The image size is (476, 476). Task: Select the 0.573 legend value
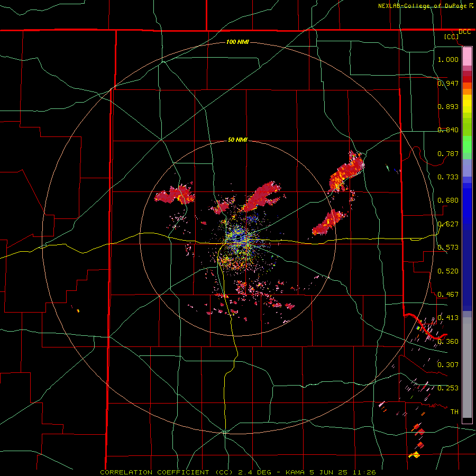(448, 248)
